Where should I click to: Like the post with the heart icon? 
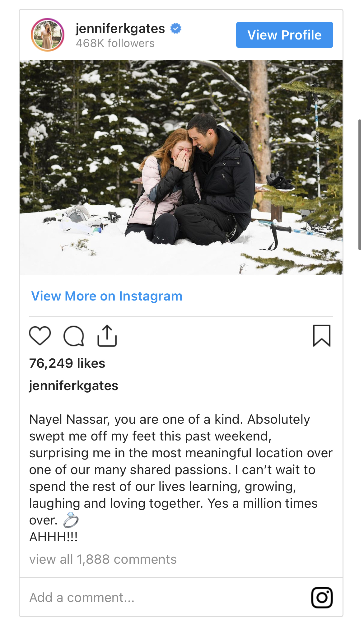40,336
